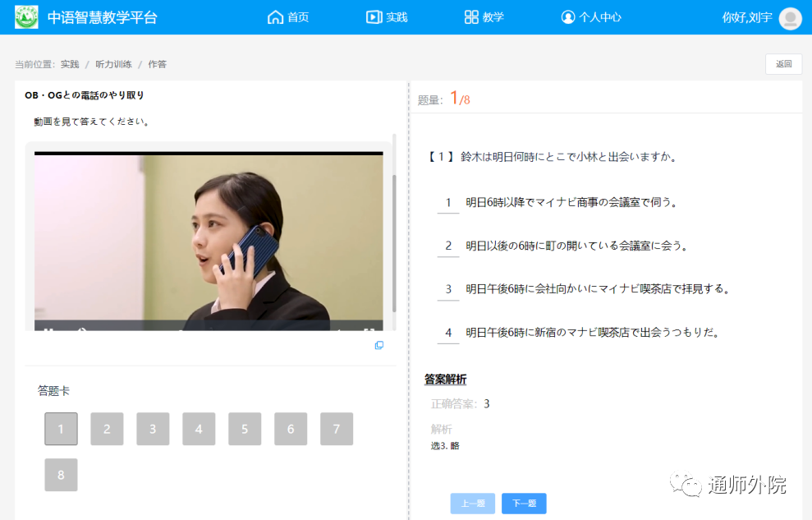This screenshot has height=520, width=812.
Task: Open the 首页 home tab
Action: 288,17
